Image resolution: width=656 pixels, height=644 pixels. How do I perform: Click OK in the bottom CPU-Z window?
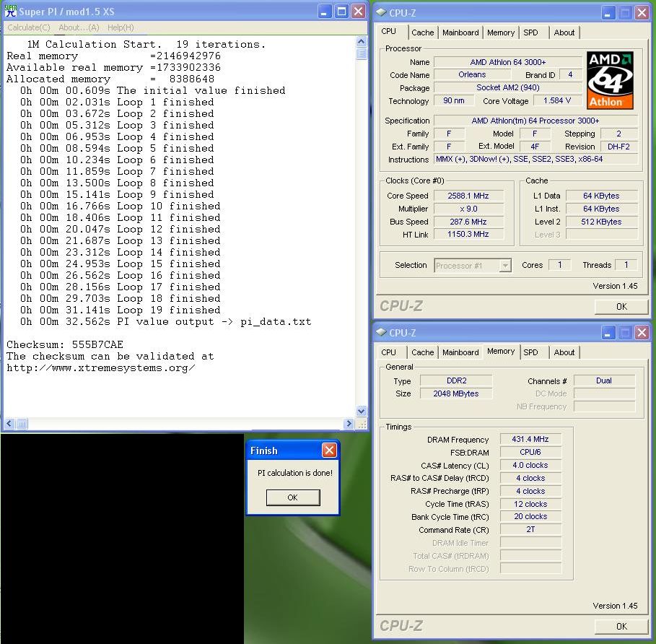pos(621,627)
